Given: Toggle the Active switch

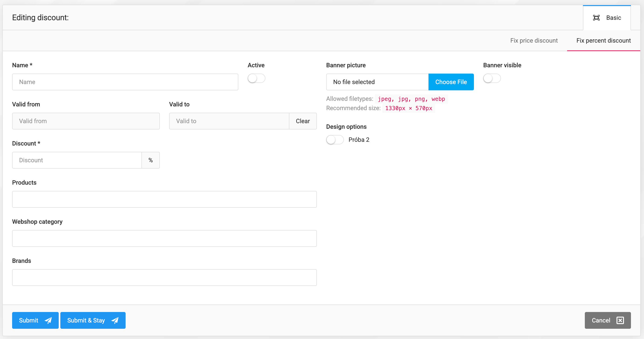Looking at the screenshot, I should 256,78.
